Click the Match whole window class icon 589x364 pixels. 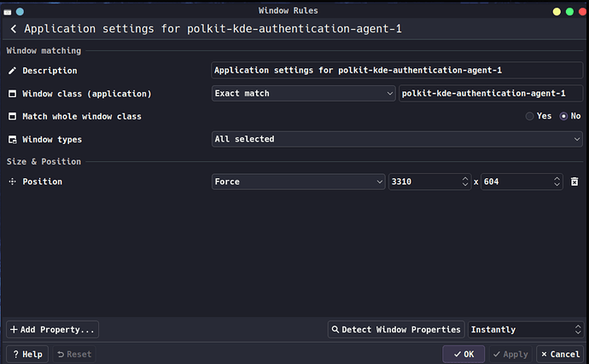point(12,116)
